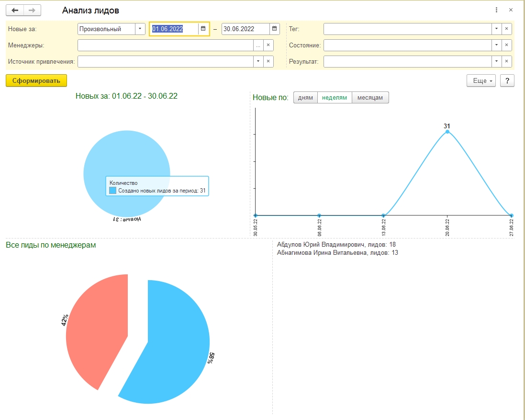Click Абдулов Юрий Владимирович, лидов: 18

336,245
